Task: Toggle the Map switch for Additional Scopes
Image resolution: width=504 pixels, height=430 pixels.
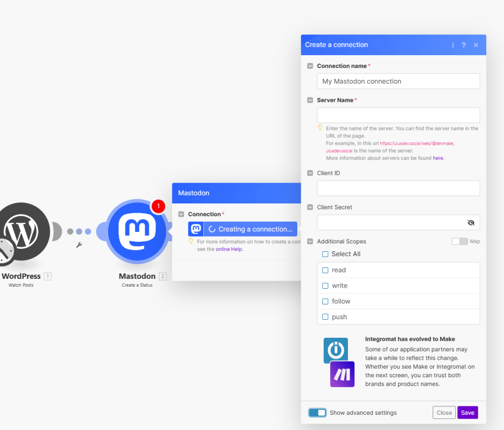Action: tap(460, 241)
